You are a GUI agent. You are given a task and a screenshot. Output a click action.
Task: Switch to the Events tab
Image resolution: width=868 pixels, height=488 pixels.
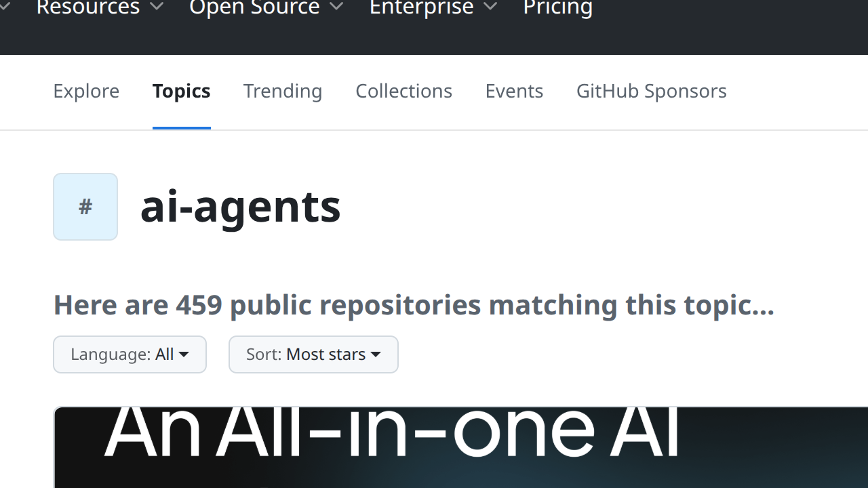tap(514, 91)
